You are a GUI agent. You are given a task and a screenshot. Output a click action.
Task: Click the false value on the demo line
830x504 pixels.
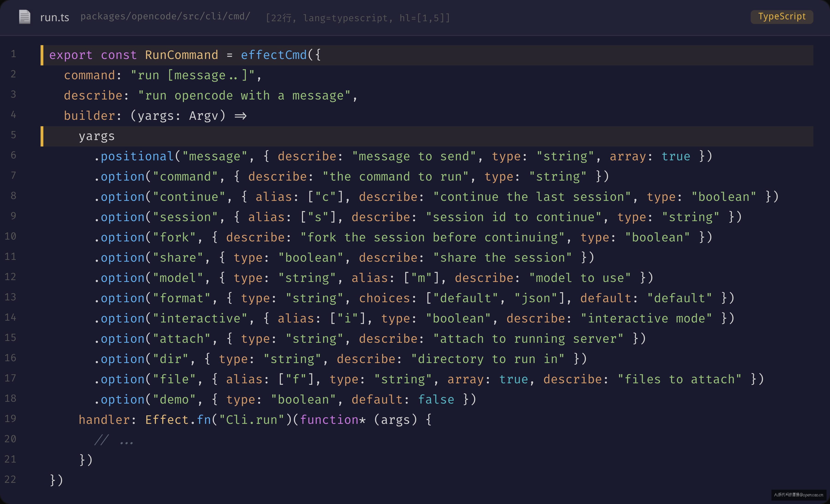click(x=436, y=399)
